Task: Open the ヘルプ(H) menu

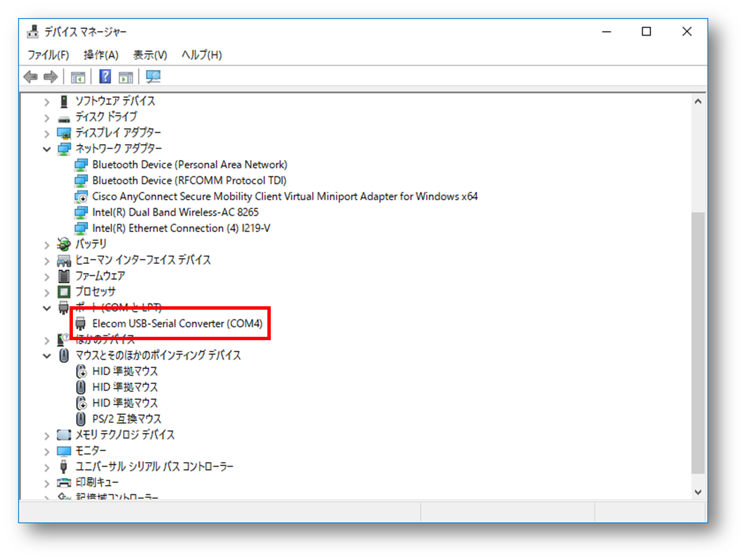Action: pyautogui.click(x=202, y=55)
